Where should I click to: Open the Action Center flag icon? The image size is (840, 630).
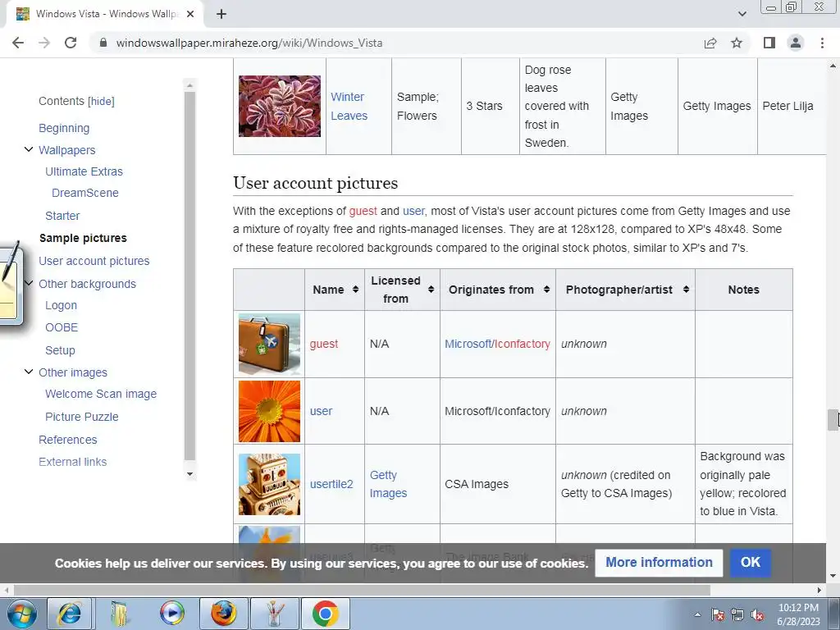click(718, 614)
